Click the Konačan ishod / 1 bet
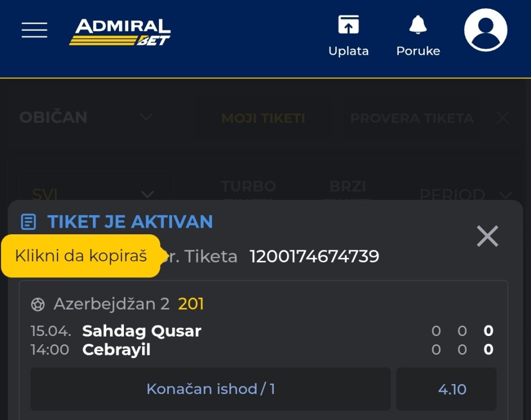This screenshot has height=420, width=531. click(210, 389)
